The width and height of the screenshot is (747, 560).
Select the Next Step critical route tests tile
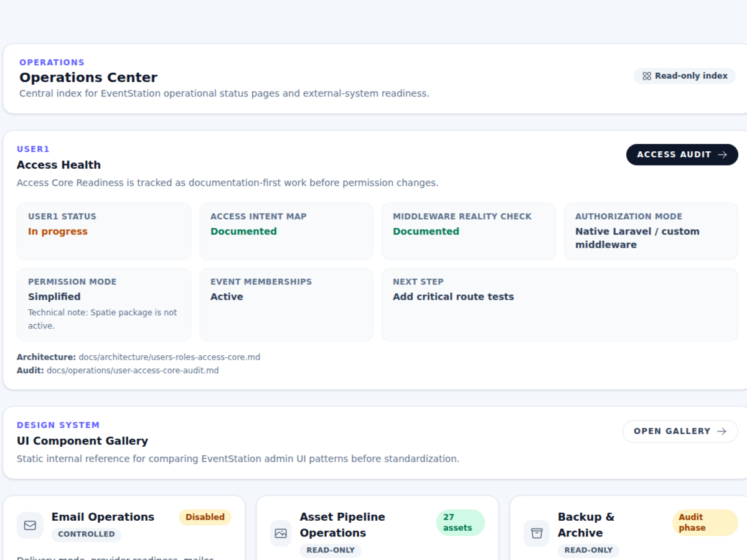[x=560, y=304]
